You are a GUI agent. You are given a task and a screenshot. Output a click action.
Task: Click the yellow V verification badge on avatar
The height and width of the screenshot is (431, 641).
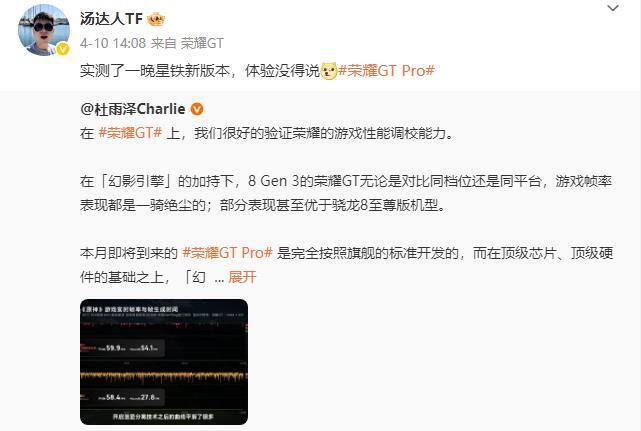click(x=63, y=49)
